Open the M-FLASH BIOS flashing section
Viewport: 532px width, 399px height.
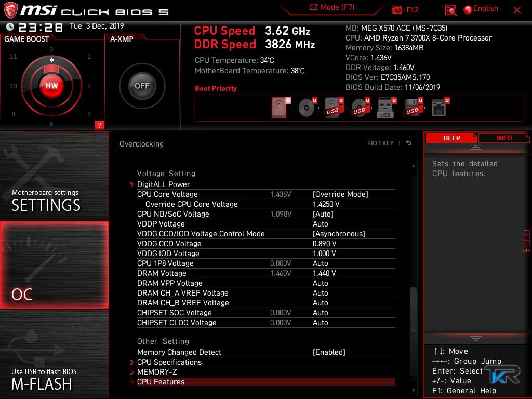[x=54, y=354]
